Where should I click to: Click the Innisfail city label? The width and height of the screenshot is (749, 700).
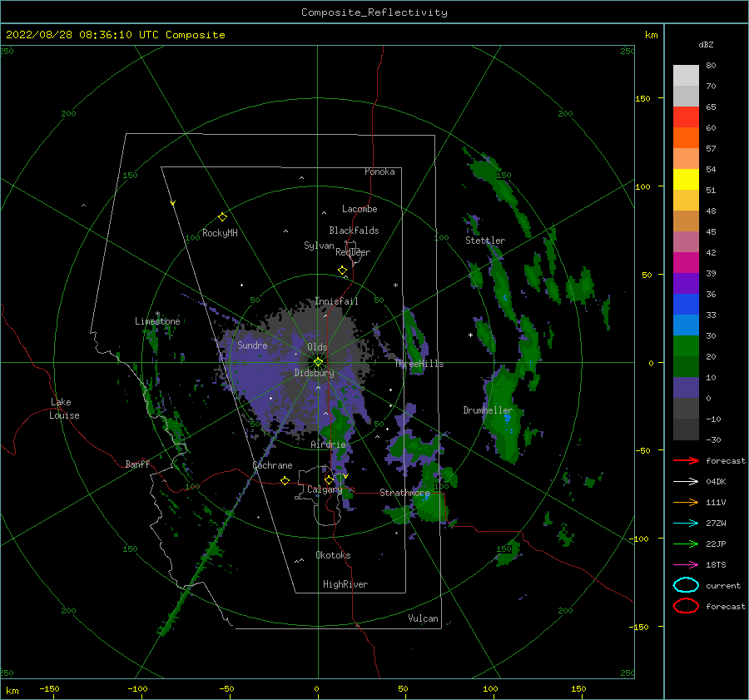[x=336, y=301]
